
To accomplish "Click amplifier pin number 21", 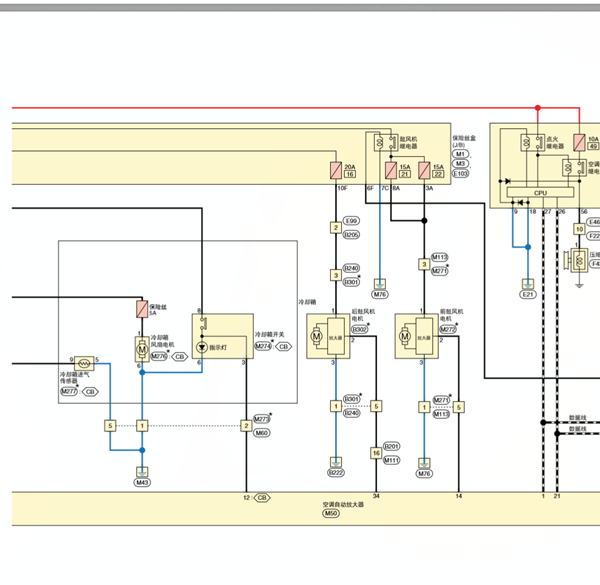I will (x=557, y=496).
